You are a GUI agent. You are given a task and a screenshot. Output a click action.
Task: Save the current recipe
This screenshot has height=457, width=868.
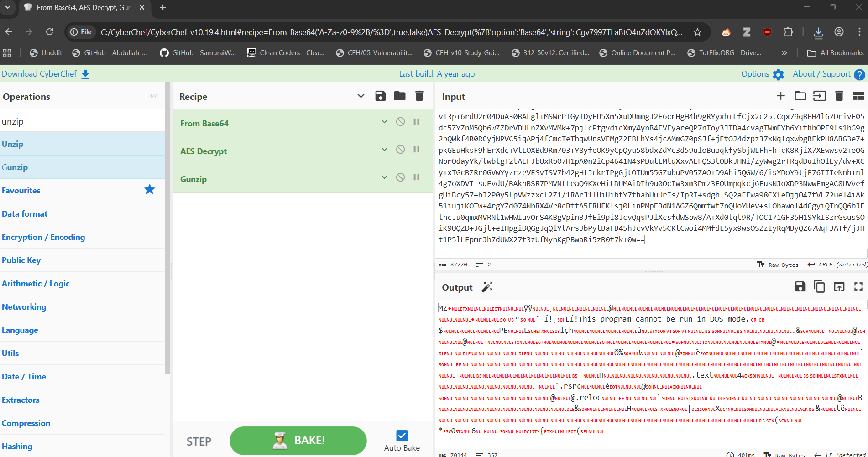point(380,96)
